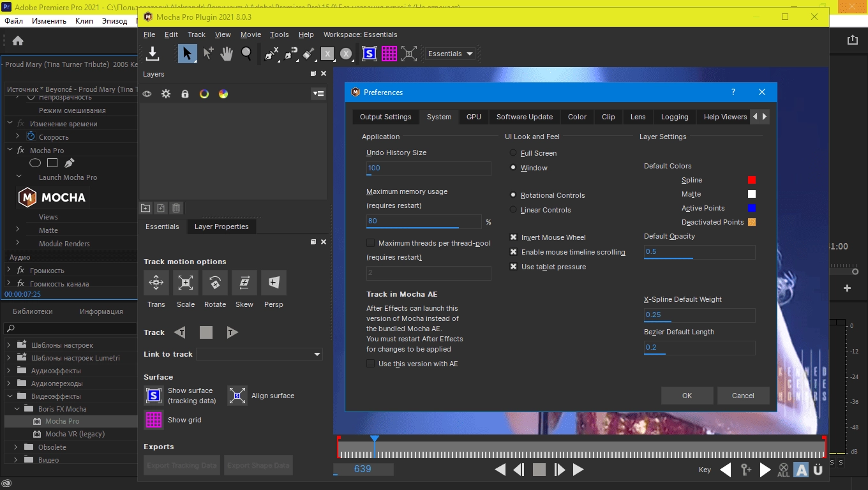Select the Create X-Spline pen tool
Image resolution: width=868 pixels, height=490 pixels.
click(271, 54)
